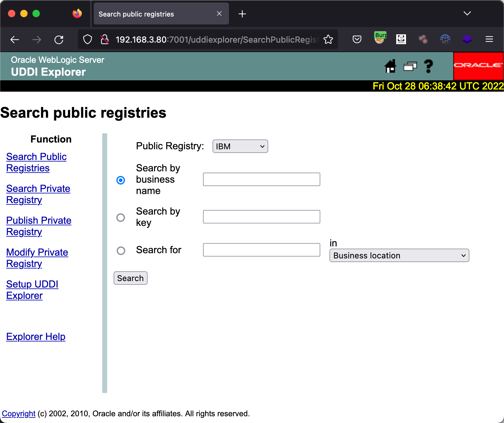Select the Search by business name radio
Screen dimensions: 504x423
[x=121, y=180]
